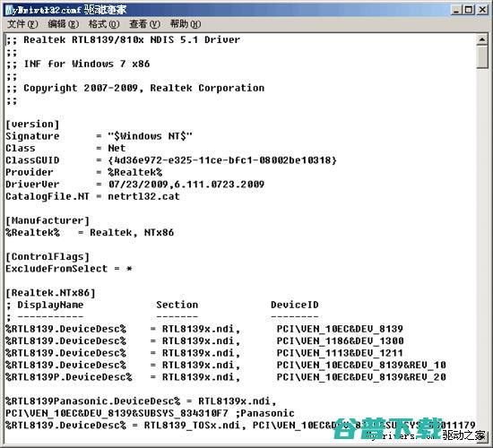The image size is (493, 448).
Task: Open the 格式(O) menu
Action: point(104,24)
